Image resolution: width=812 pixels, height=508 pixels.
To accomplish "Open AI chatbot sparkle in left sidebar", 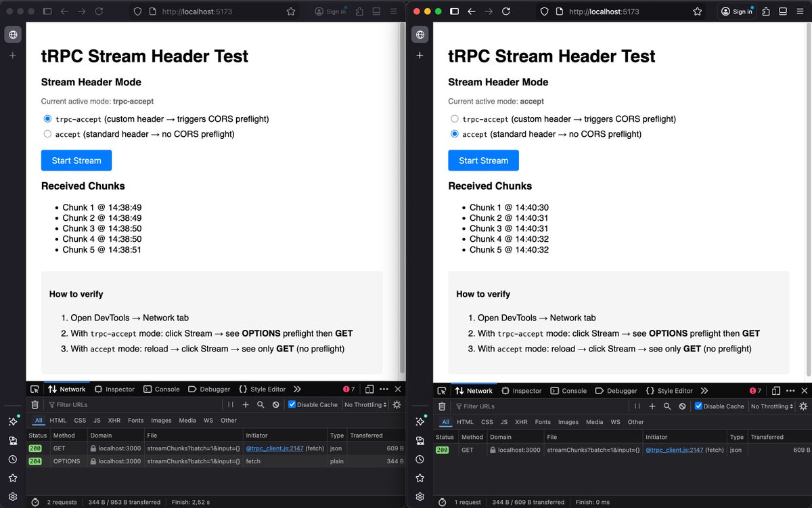I will coord(12,421).
